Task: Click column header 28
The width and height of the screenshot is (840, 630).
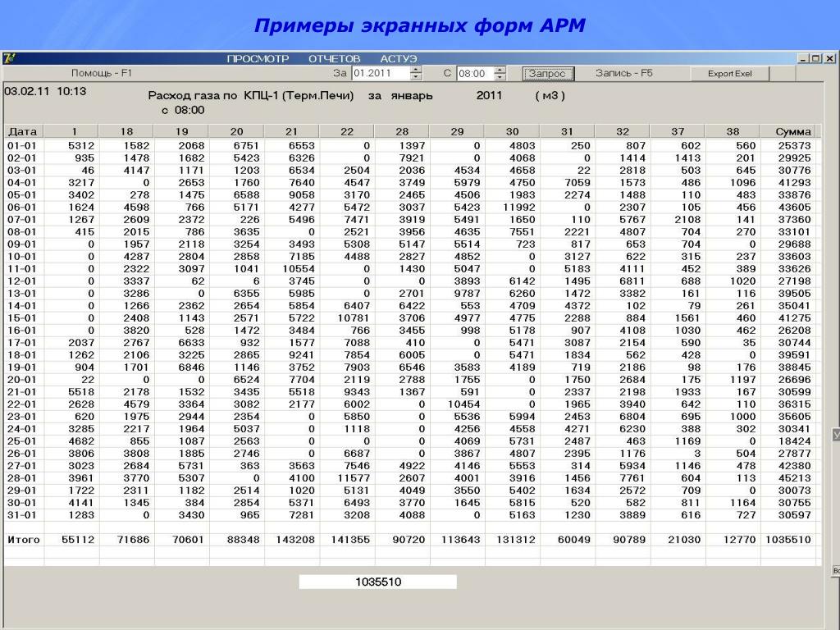Action: click(402, 131)
